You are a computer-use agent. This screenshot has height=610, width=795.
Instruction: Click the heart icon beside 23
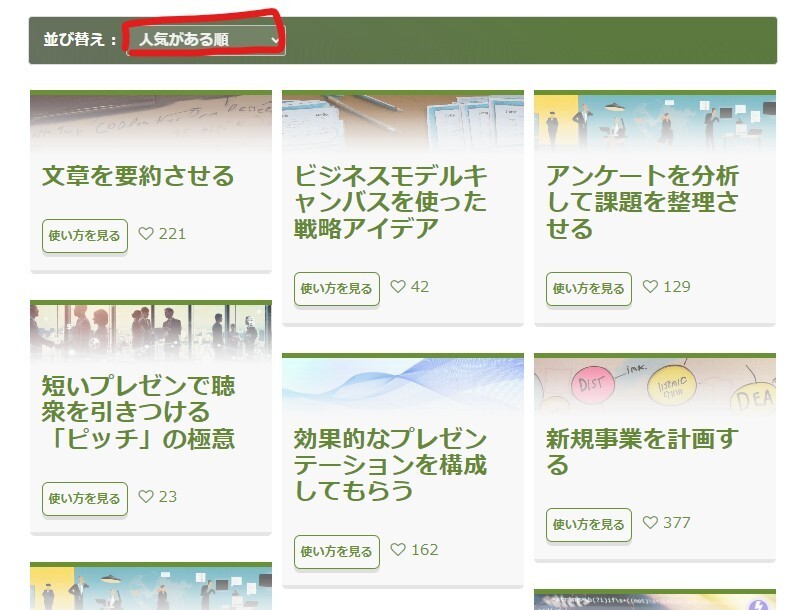[146, 496]
